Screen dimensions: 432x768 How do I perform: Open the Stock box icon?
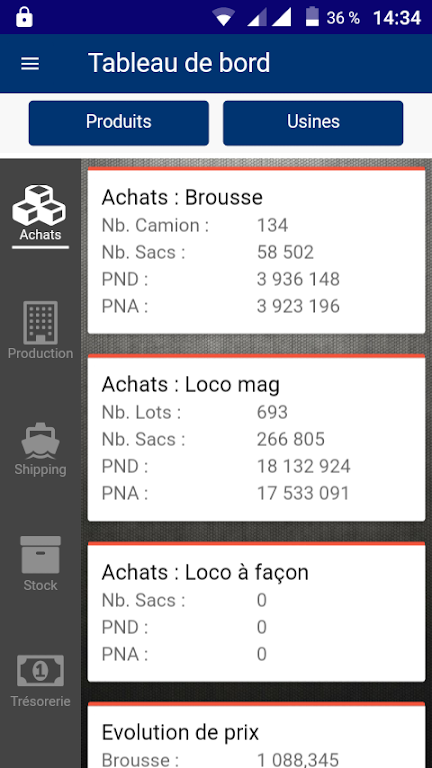click(x=40, y=554)
